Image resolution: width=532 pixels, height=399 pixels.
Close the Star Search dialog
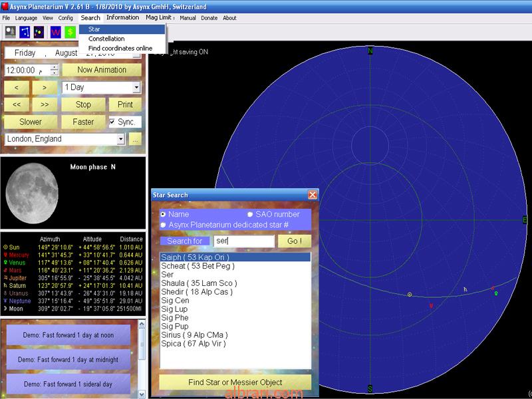pyautogui.click(x=313, y=195)
